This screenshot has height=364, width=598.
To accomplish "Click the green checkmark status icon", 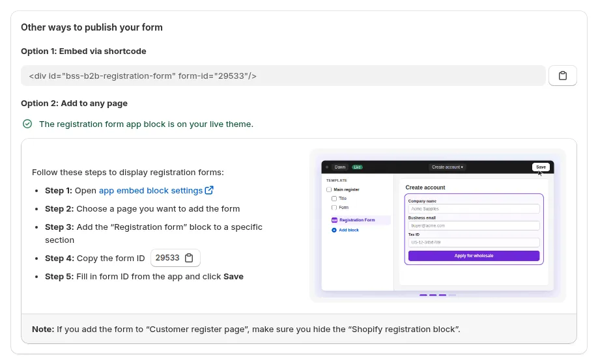I will (x=27, y=124).
